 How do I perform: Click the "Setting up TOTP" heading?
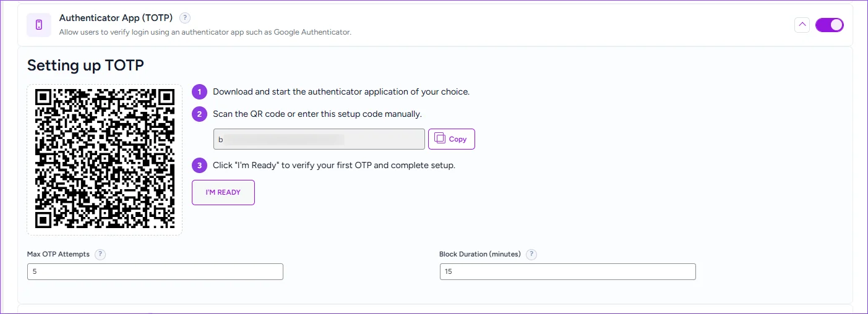coord(85,65)
